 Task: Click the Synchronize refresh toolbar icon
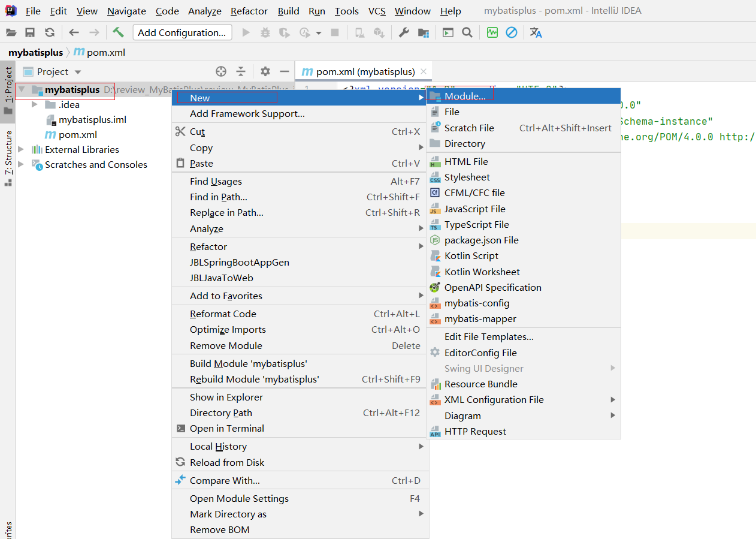(50, 32)
